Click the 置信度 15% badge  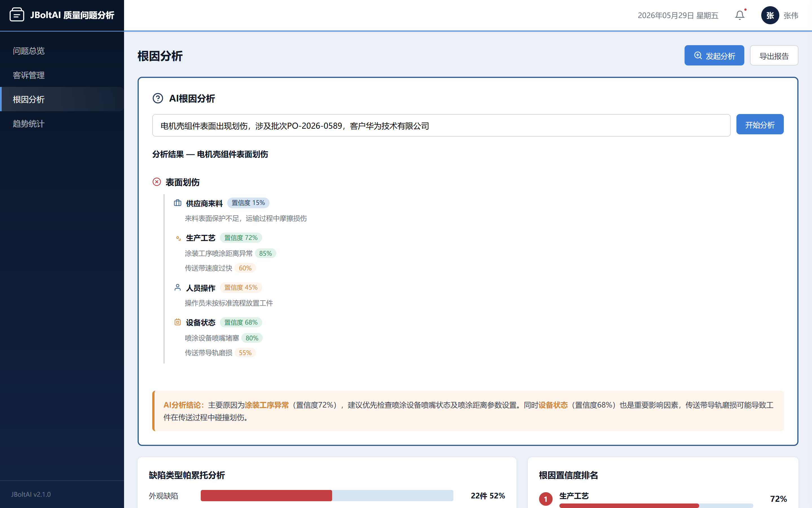point(248,203)
